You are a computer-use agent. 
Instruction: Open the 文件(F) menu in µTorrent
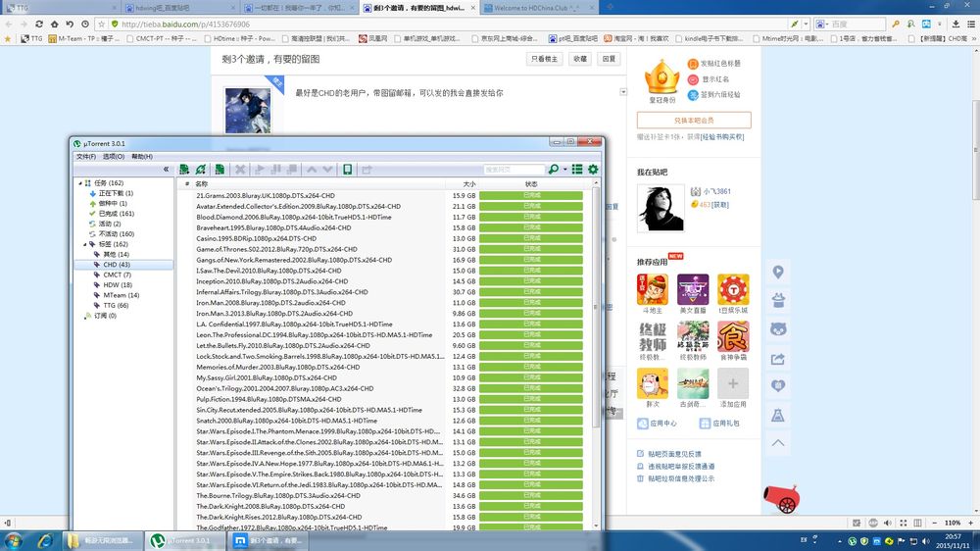click(x=86, y=156)
